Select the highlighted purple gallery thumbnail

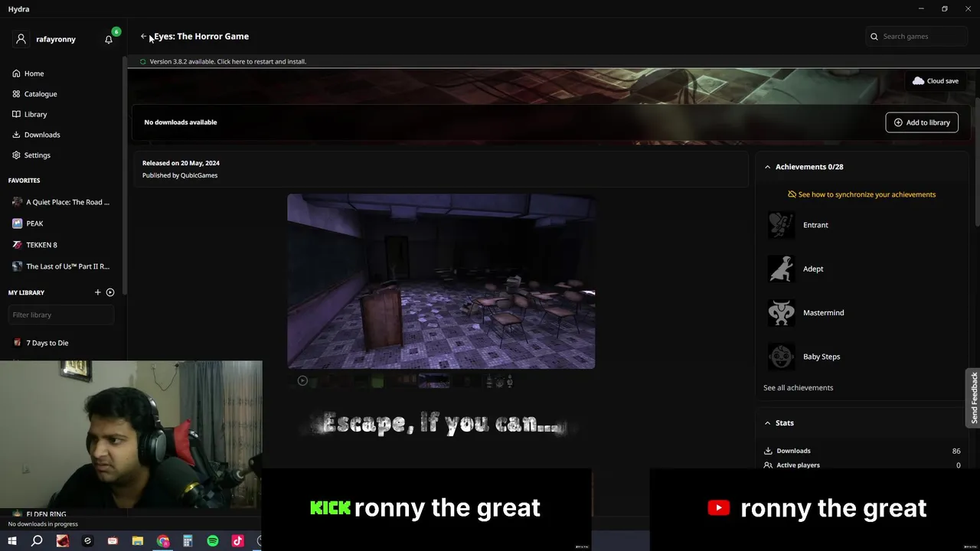[x=434, y=381]
